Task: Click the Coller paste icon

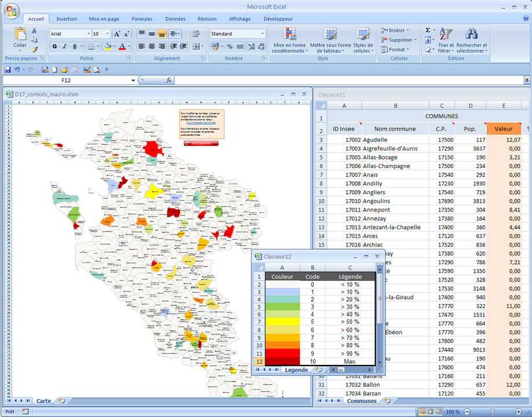Action: click(x=20, y=34)
